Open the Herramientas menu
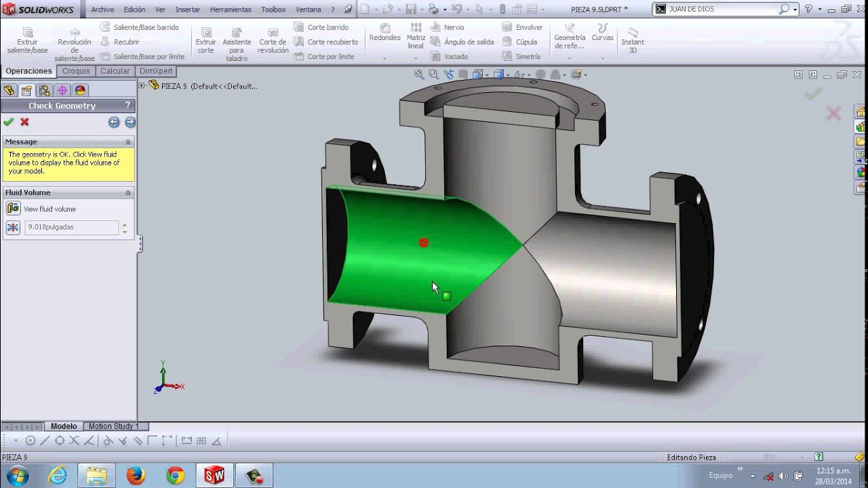Image resolution: width=868 pixels, height=488 pixels. point(231,9)
